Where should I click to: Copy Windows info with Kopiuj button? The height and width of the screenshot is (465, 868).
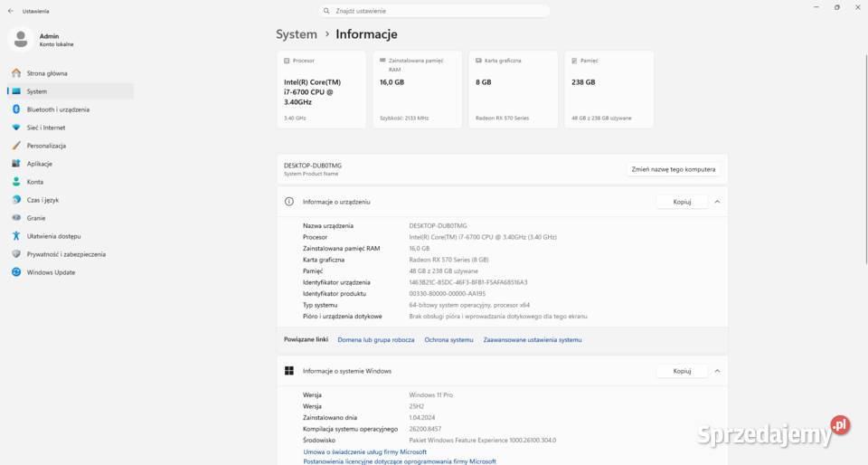(682, 371)
